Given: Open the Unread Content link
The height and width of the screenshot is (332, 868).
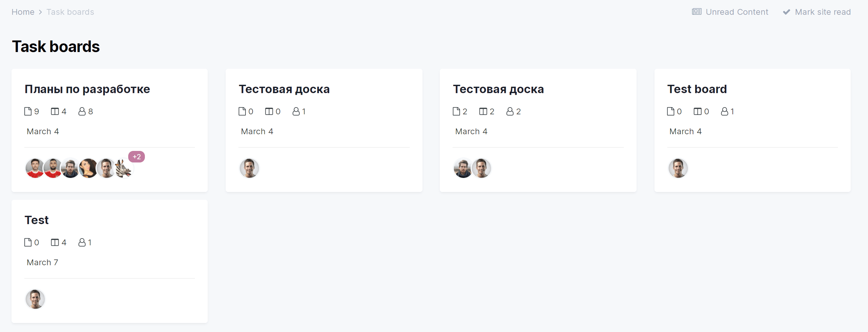Looking at the screenshot, I should tap(737, 12).
